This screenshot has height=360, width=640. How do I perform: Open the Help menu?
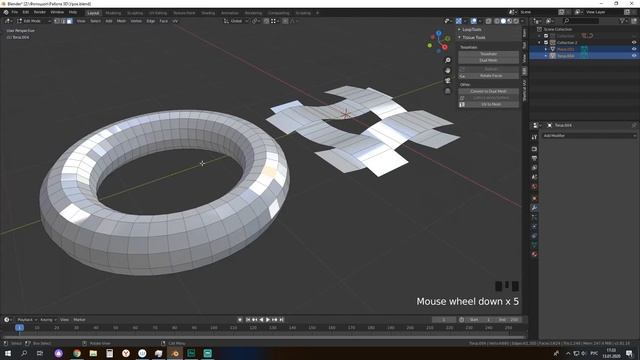pos(73,12)
